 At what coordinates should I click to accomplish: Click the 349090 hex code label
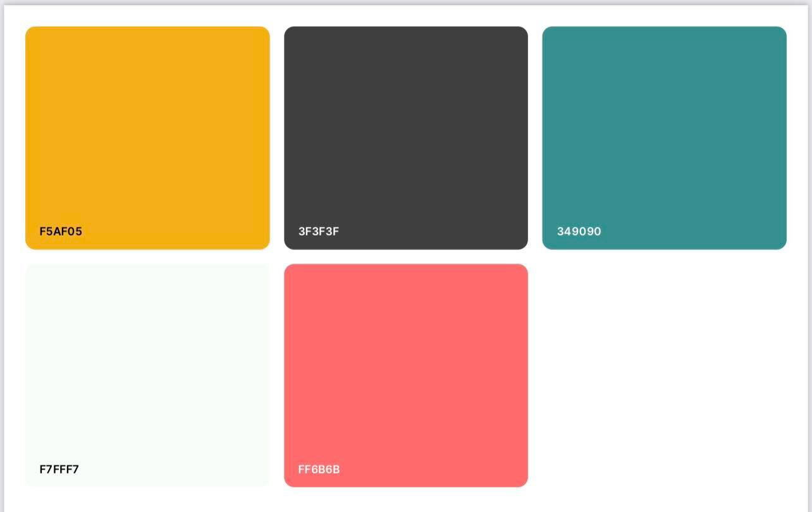579,232
